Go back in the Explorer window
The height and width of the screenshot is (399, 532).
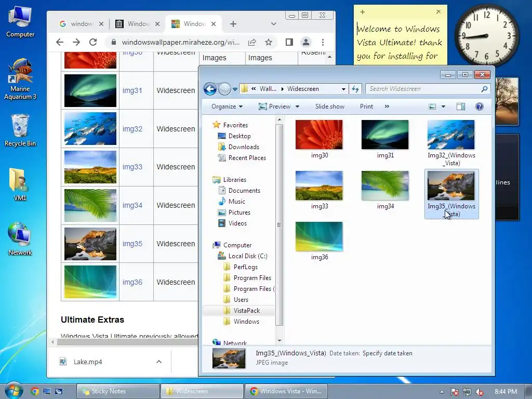[x=210, y=89]
